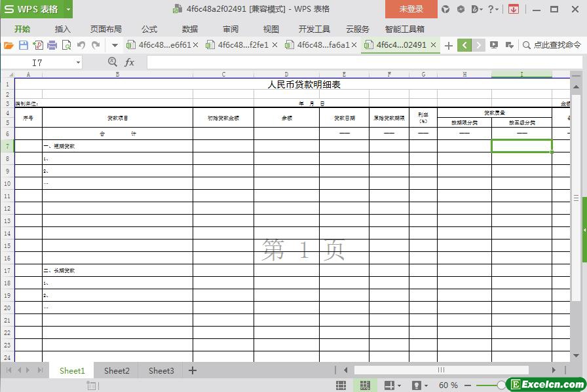Click the zoom slider in status bar
Screen dimensions: 587x392
(501, 385)
